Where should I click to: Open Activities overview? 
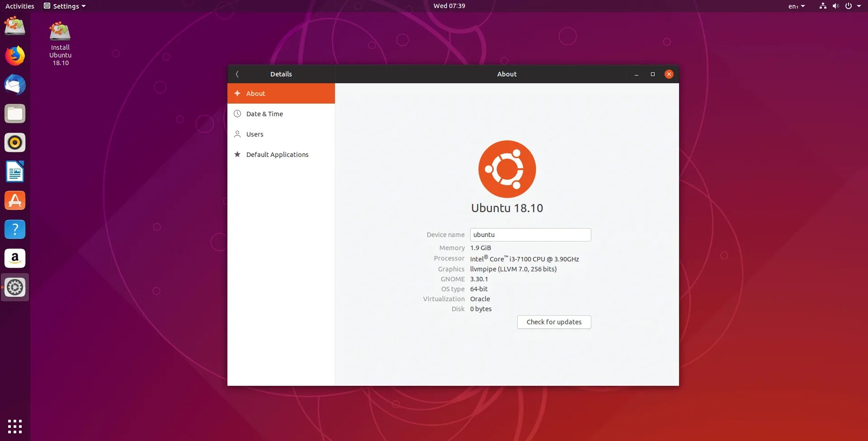click(20, 6)
